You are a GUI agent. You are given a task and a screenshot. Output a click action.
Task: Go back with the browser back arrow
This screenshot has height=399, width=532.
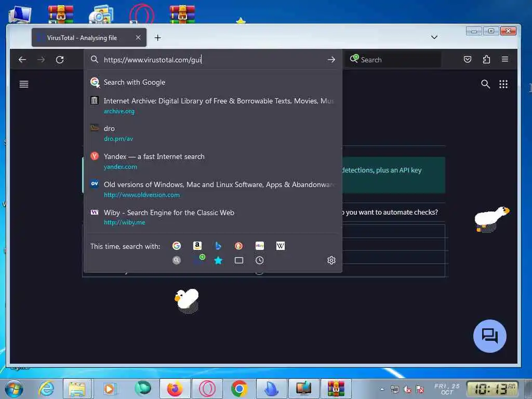[x=22, y=60]
